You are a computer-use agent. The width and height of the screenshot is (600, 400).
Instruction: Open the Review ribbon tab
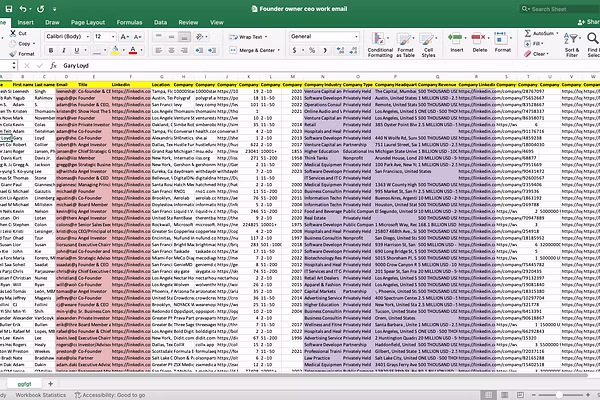click(x=188, y=22)
